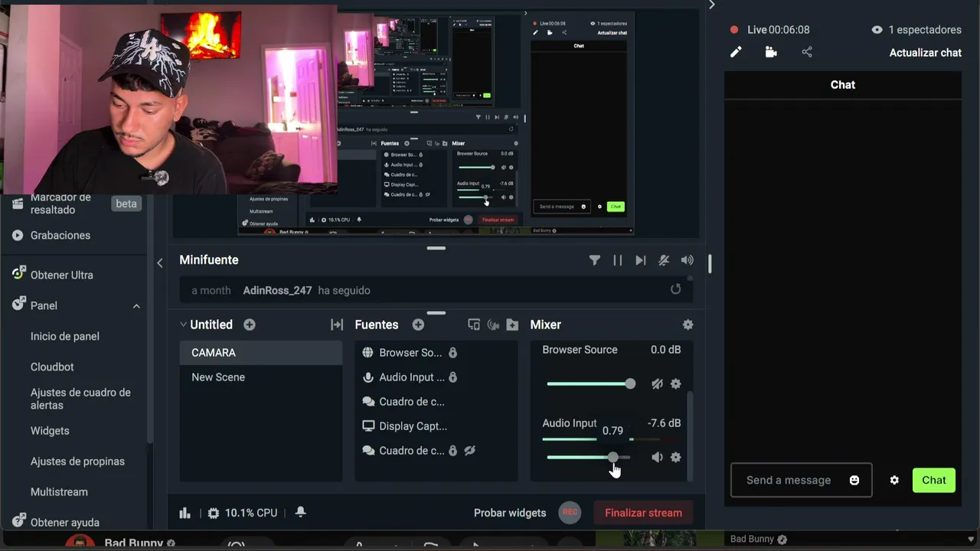Toggle lock on Browser So... source

click(x=452, y=353)
